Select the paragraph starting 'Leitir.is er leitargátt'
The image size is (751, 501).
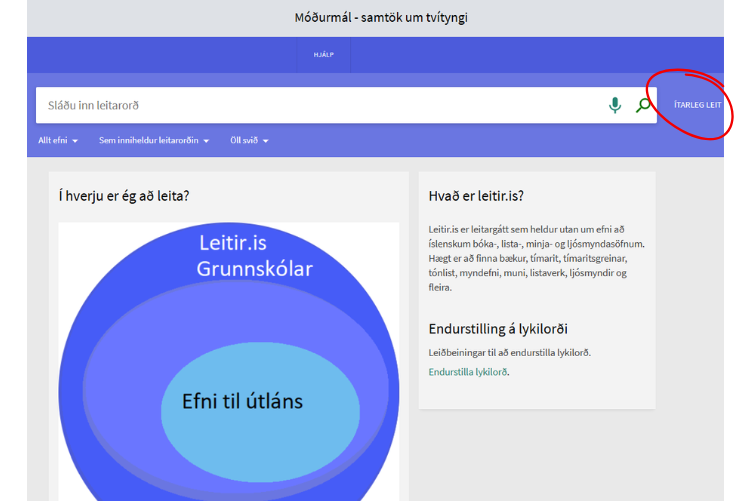coord(536,258)
